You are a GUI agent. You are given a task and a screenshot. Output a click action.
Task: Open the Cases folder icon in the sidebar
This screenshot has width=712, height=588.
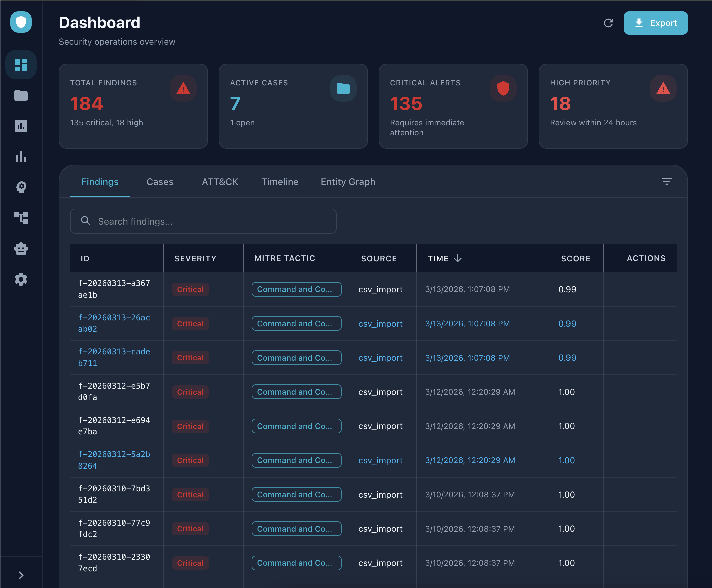pos(21,96)
